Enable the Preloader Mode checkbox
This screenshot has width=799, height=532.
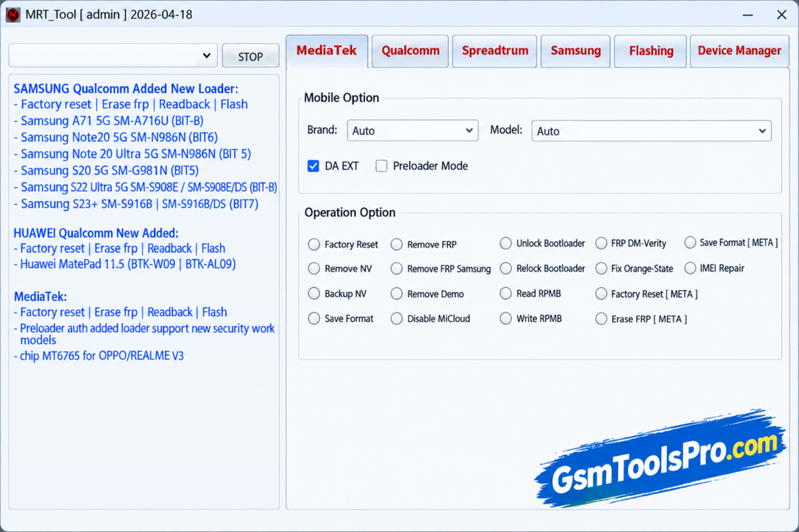pos(381,166)
